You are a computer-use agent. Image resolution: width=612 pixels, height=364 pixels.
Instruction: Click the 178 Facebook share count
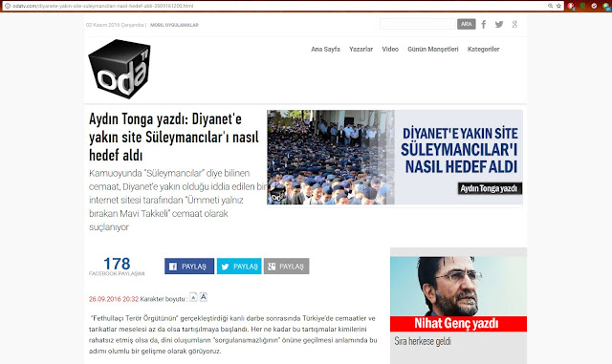[117, 264]
